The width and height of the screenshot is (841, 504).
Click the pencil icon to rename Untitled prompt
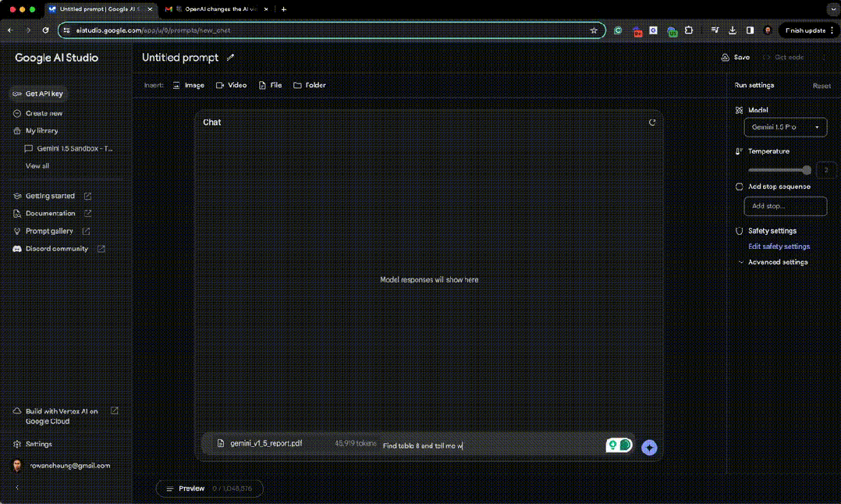230,58
